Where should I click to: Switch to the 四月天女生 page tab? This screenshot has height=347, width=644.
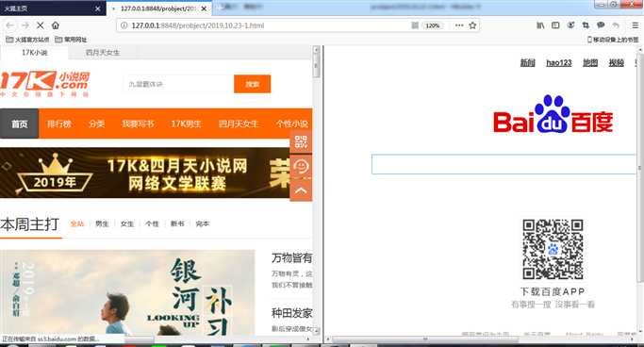(x=103, y=53)
